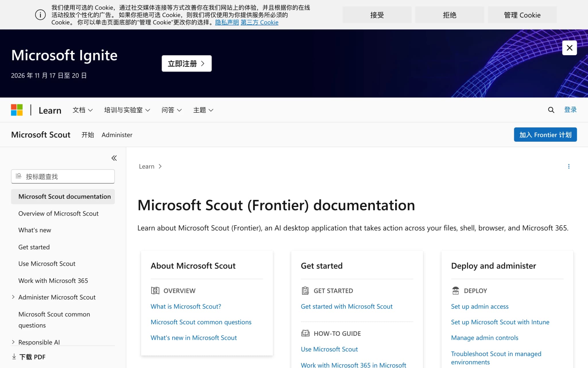Open the Administer tab
Image resolution: width=588 pixels, height=368 pixels.
(x=117, y=135)
